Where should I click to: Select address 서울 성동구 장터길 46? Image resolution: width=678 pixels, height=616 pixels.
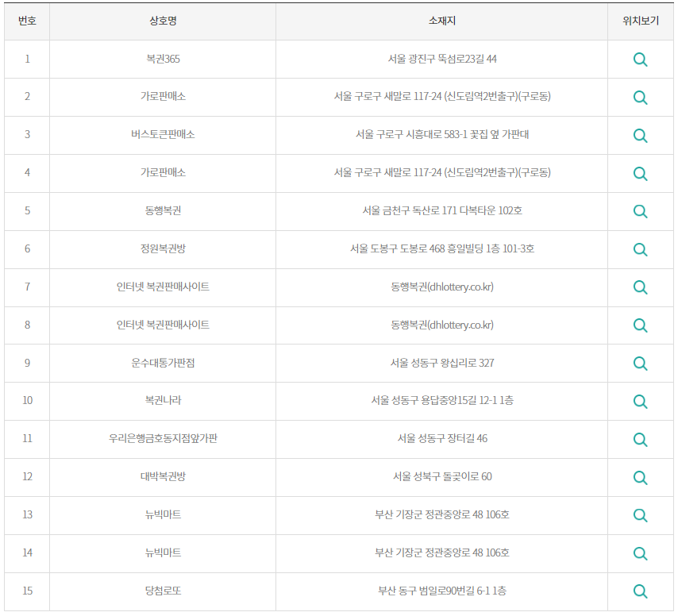coord(442,438)
